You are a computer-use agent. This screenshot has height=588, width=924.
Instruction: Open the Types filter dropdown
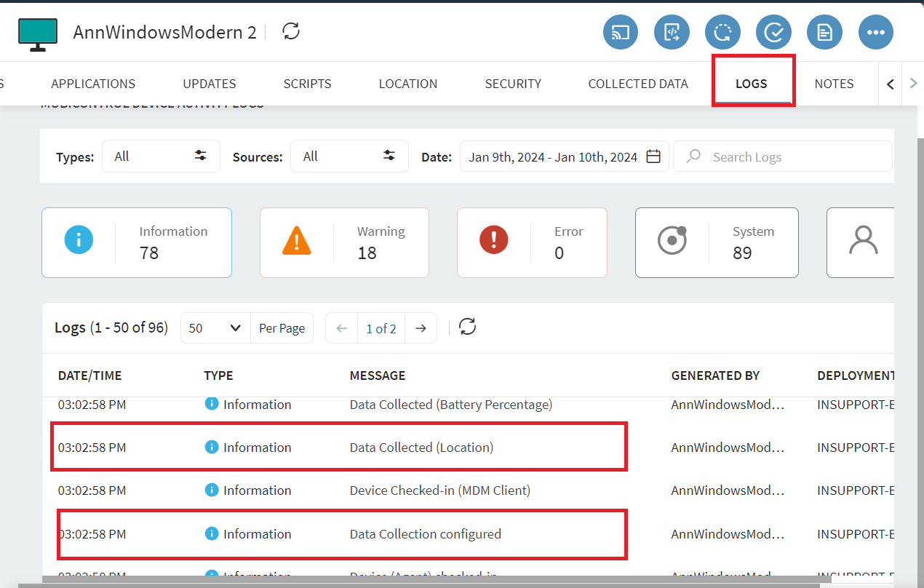coord(161,156)
